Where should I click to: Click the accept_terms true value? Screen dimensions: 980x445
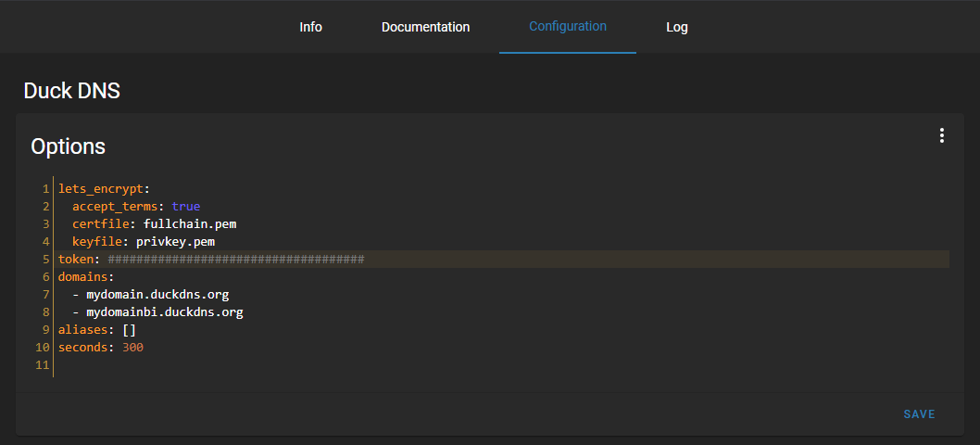click(x=185, y=206)
